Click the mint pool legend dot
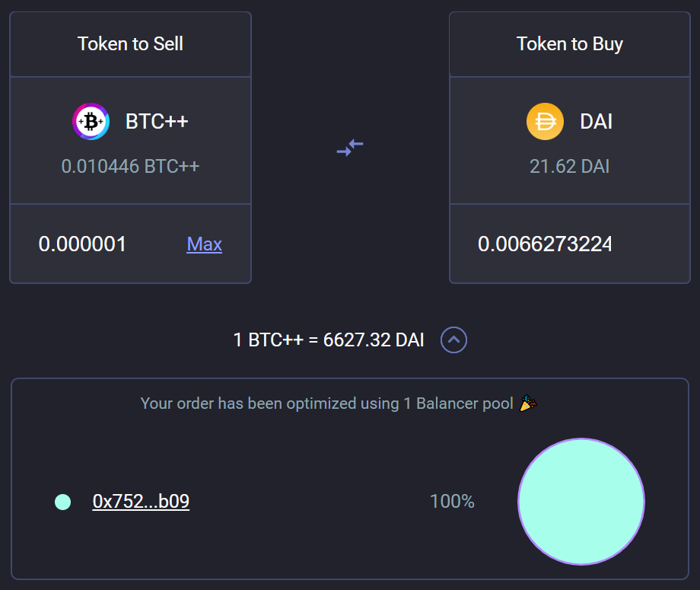Image resolution: width=700 pixels, height=590 pixels. pyautogui.click(x=63, y=502)
